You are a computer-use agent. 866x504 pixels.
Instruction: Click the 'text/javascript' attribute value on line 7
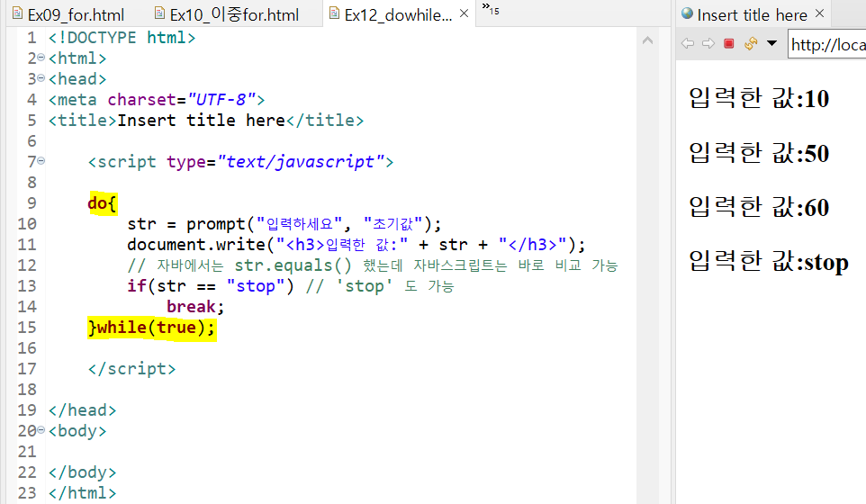pos(301,162)
